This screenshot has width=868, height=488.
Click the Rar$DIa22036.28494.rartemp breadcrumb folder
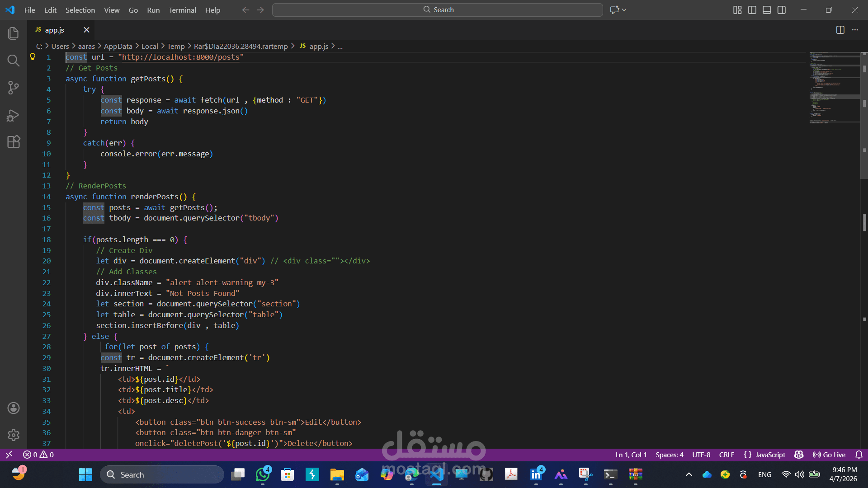241,46
